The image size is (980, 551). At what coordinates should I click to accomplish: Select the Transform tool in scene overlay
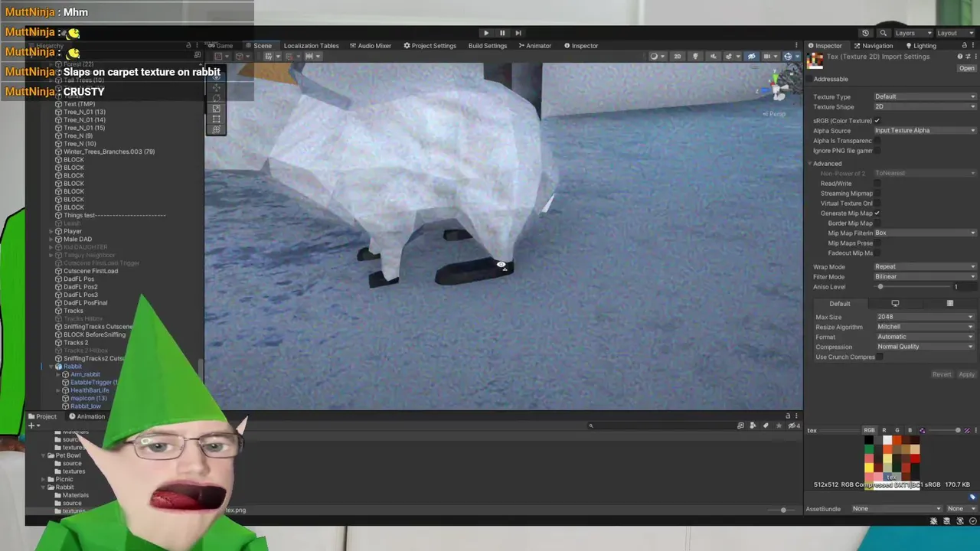216,129
